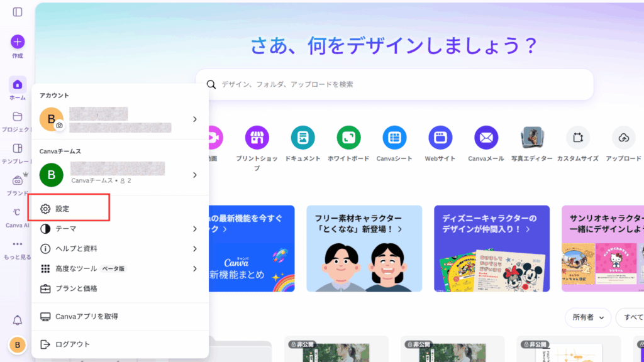644x362 pixels.
Task: Select Settings (設定) in account menu
Action: (69, 209)
